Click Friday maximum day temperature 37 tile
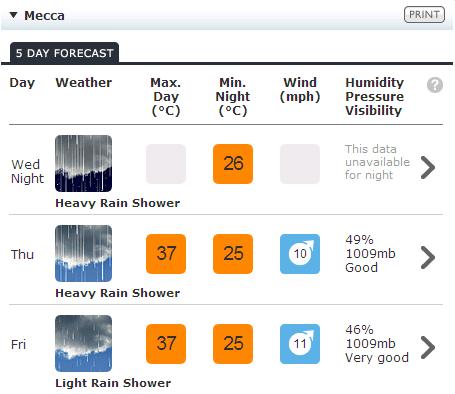 click(166, 344)
